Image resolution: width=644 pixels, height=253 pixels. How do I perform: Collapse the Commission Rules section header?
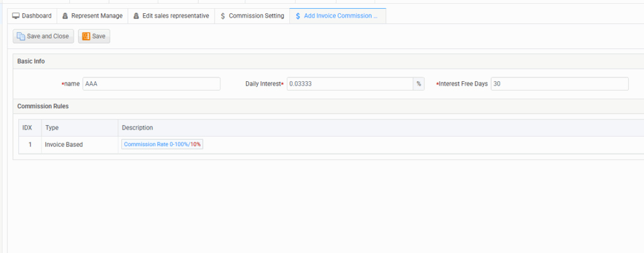click(43, 106)
